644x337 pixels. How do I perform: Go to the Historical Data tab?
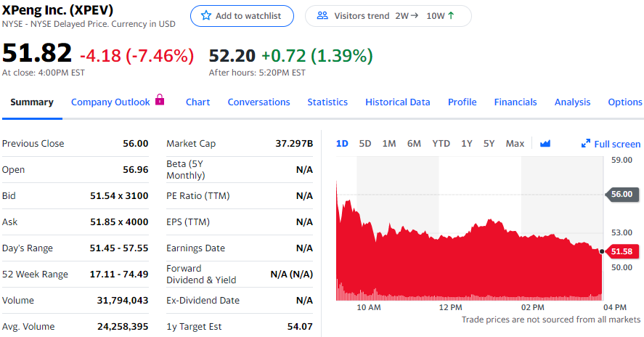(x=398, y=102)
